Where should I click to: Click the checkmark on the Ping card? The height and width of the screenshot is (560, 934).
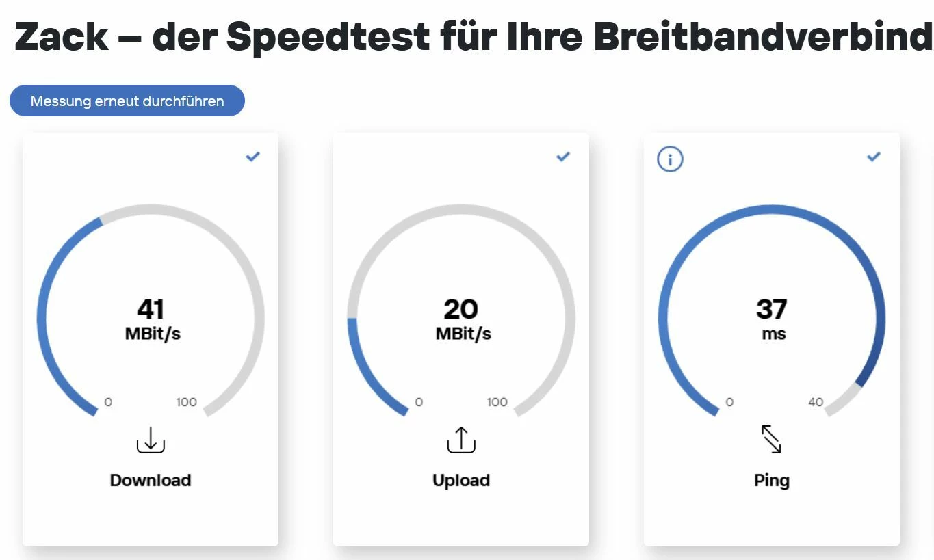point(874,157)
